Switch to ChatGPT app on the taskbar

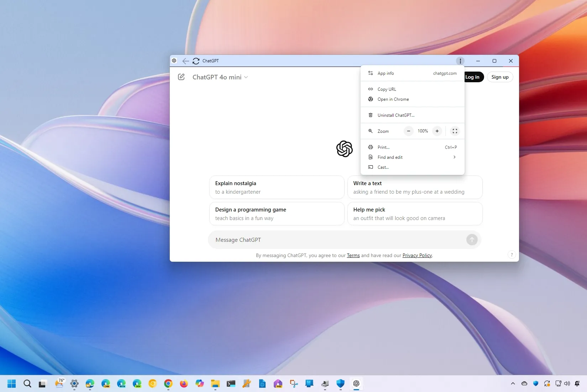click(x=356, y=383)
